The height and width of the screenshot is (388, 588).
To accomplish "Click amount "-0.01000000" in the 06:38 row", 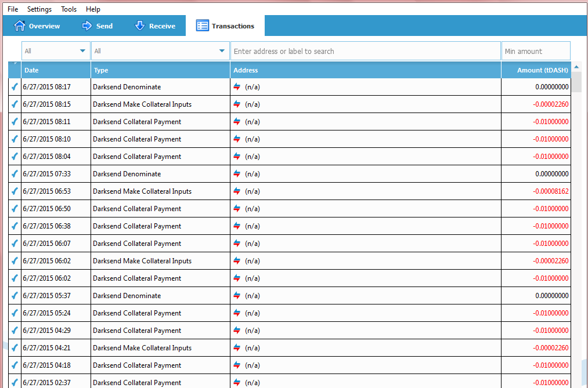I will [550, 226].
